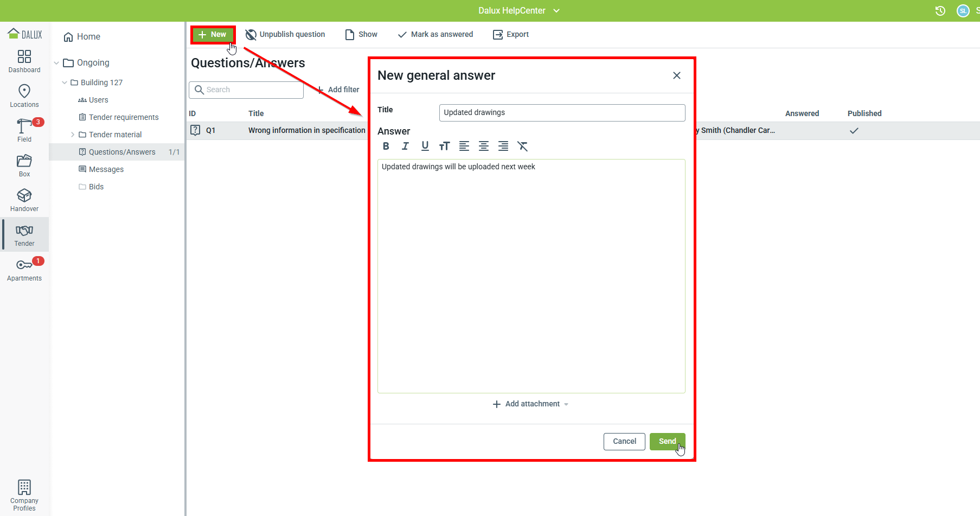Screen dimensions: 980x516
Task: Cancel the new general answer dialog
Action: pos(624,441)
